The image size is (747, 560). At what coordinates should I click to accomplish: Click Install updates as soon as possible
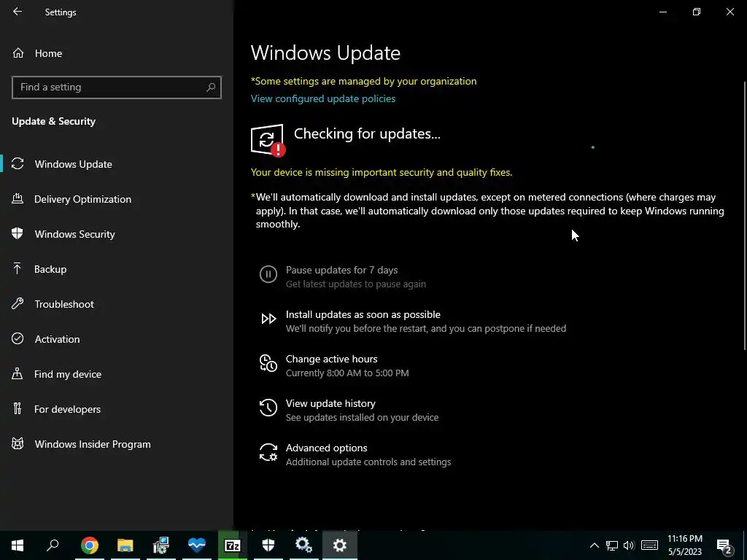tap(413, 321)
